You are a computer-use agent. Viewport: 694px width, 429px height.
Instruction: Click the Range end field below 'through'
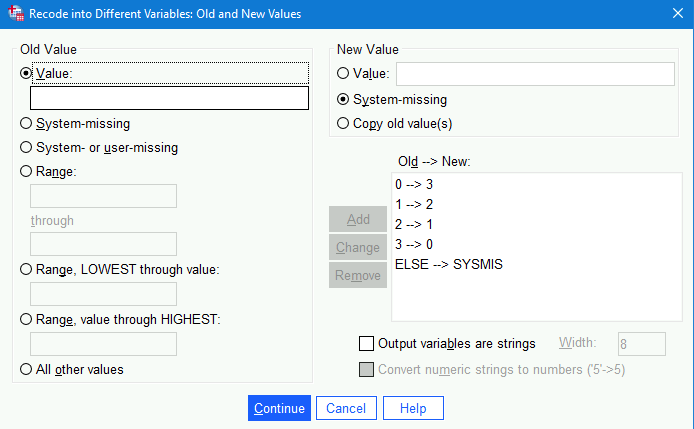[x=104, y=244]
